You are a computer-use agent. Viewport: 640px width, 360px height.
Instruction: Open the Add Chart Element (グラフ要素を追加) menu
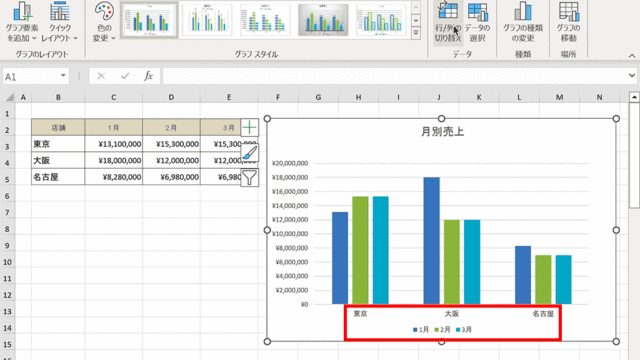pyautogui.click(x=22, y=22)
